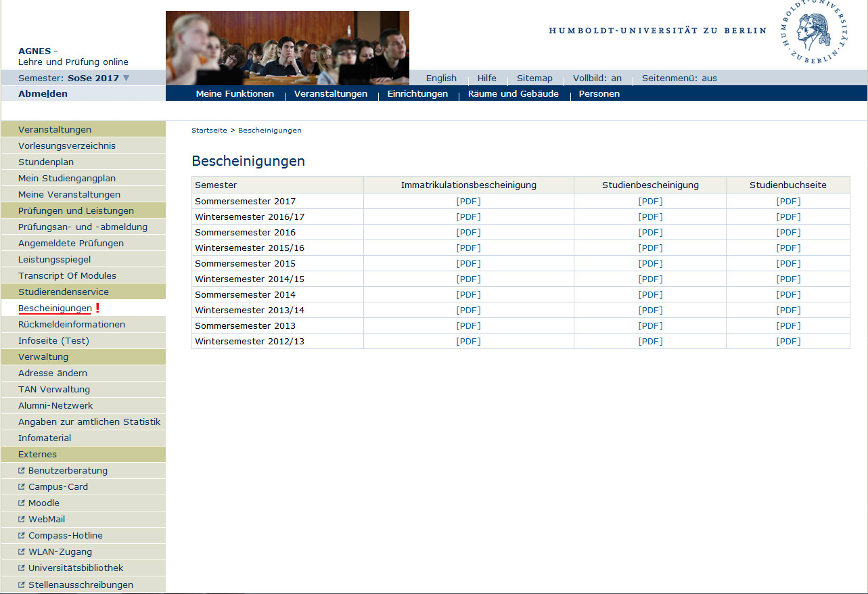Download Immatrikulationsbescheinigung PDF for Sommersemester 2017
The width and height of the screenshot is (868, 594).
click(468, 201)
